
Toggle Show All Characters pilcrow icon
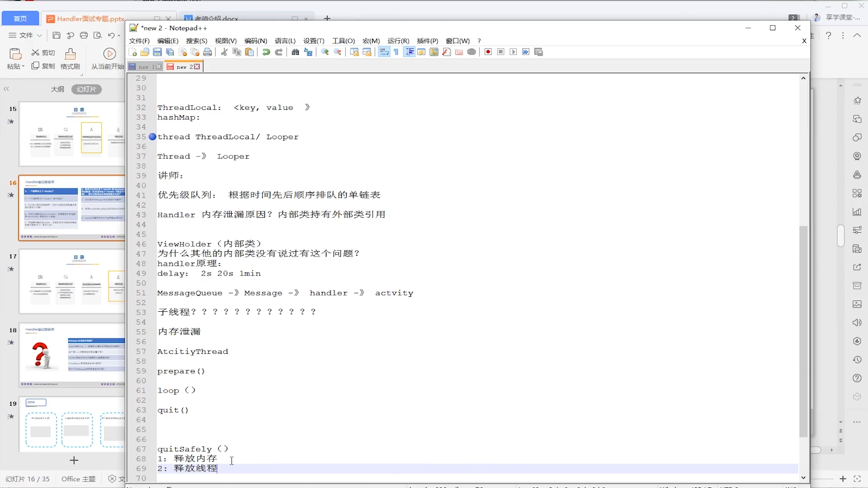[x=396, y=52]
